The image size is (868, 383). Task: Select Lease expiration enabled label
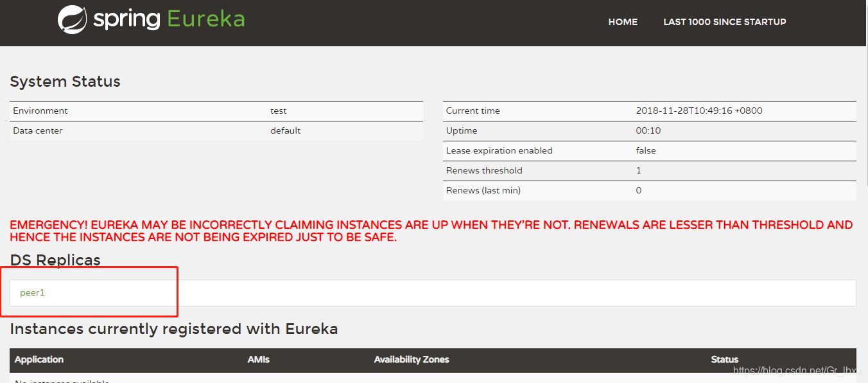point(499,150)
